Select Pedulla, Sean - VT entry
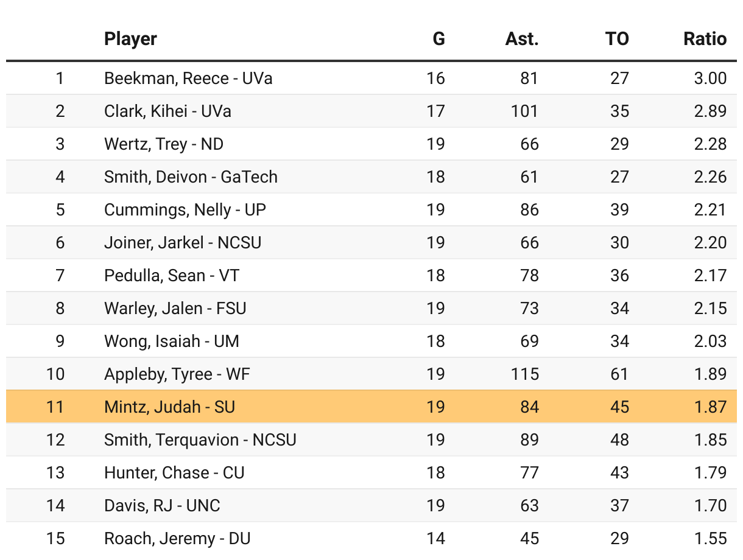Image resolution: width=743 pixels, height=560 pixels. (x=172, y=276)
